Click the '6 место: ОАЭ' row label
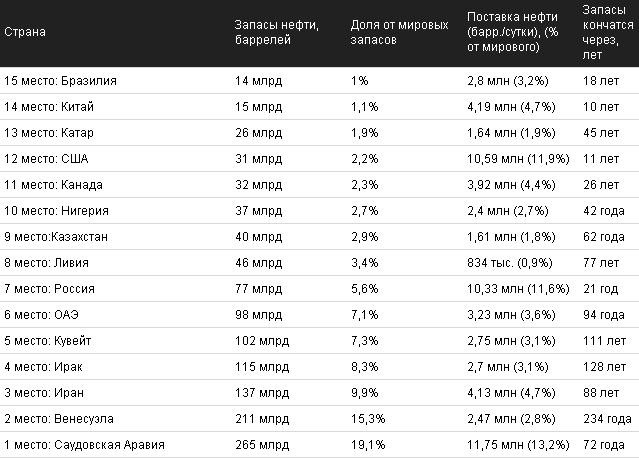This screenshot has width=639, height=458. (41, 315)
